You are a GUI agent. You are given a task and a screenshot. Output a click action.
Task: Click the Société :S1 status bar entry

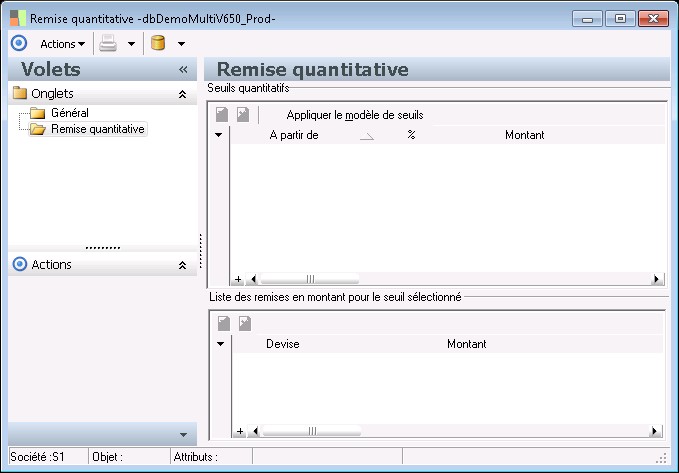[48, 457]
